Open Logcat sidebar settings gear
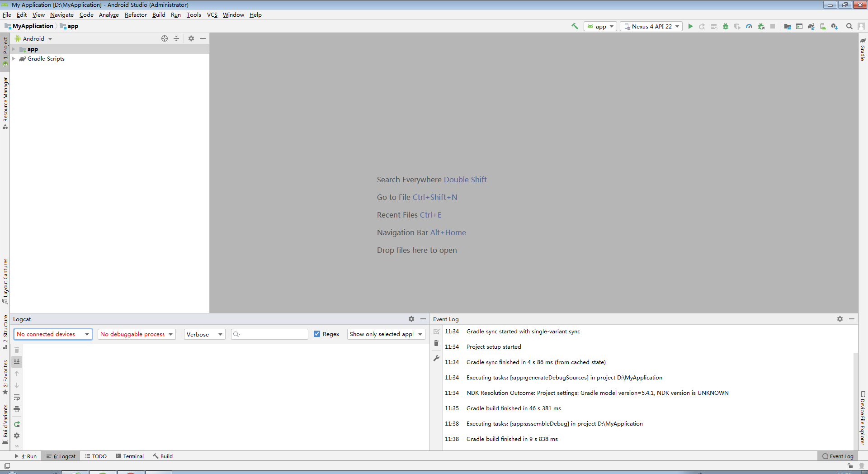 17,436
